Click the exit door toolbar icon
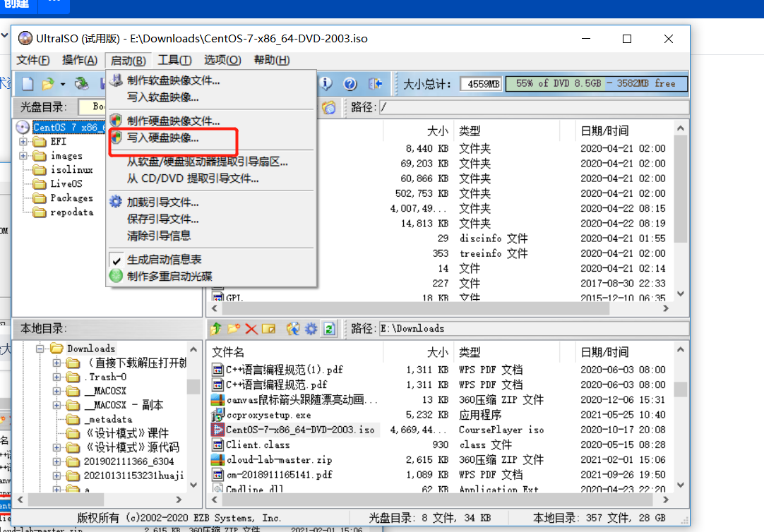 pyautogui.click(x=375, y=84)
